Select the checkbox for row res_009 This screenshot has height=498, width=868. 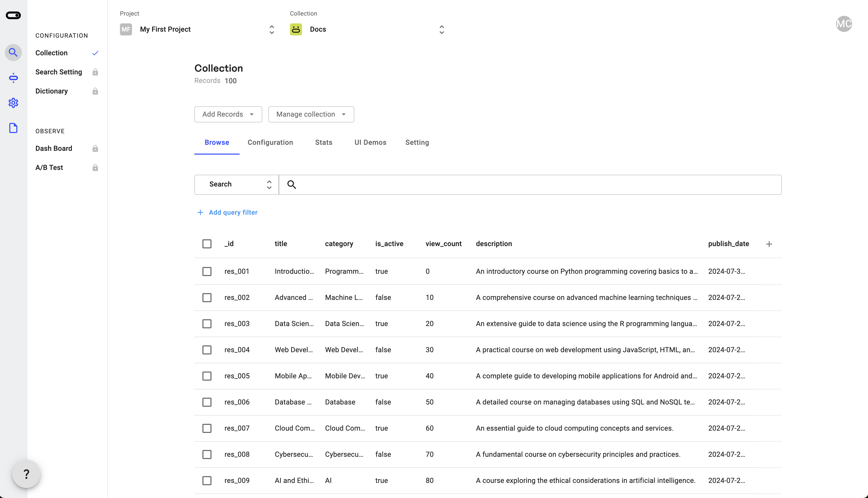pos(207,481)
